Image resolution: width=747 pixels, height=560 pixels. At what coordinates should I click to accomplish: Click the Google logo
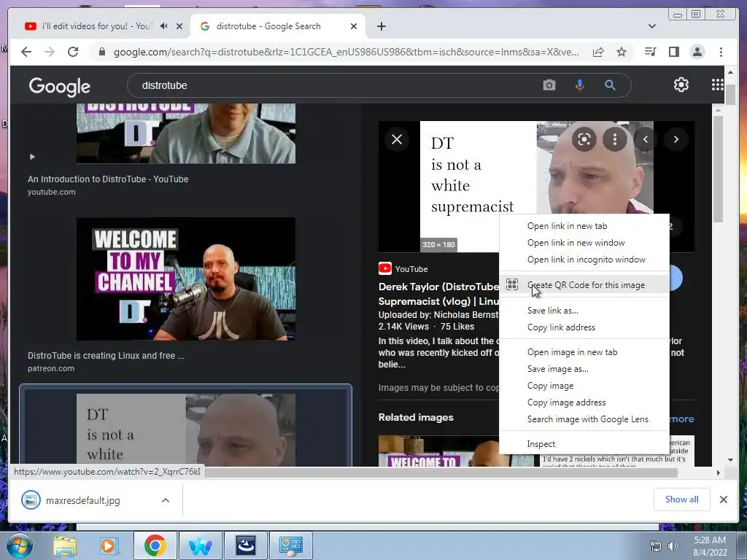point(60,86)
